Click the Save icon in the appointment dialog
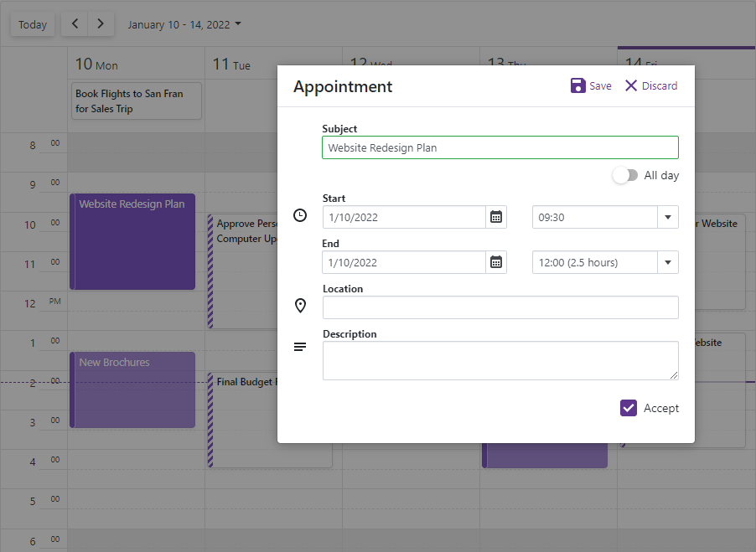 (578, 85)
